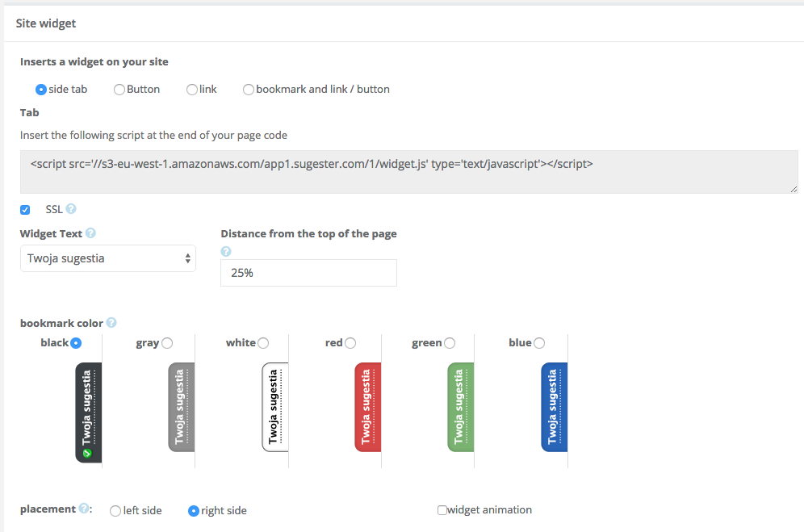Set placement to left side

click(x=115, y=511)
